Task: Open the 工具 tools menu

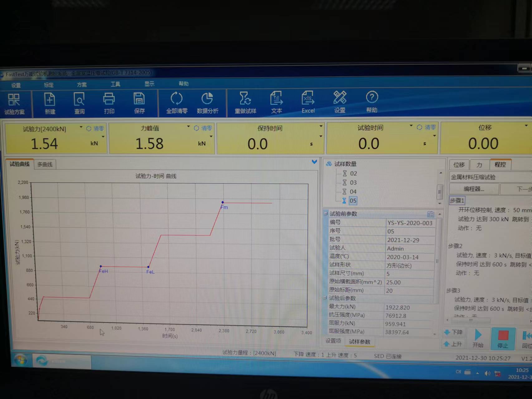Action: [x=115, y=84]
